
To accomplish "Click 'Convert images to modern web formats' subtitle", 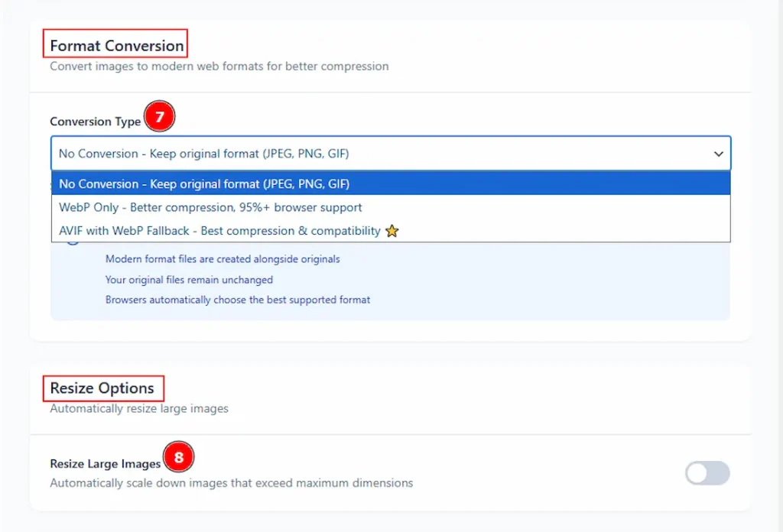I will pos(219,66).
